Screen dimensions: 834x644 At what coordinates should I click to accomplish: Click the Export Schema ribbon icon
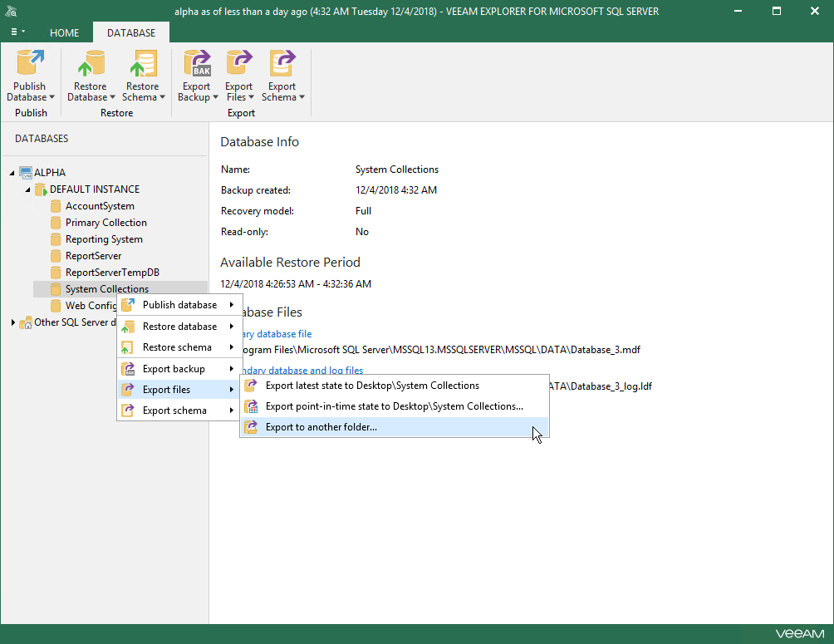click(x=282, y=63)
